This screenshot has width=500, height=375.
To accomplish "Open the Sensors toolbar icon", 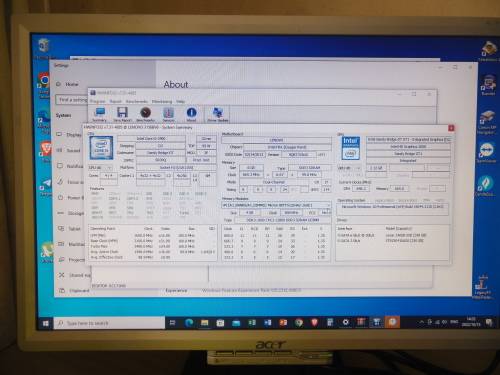I will pyautogui.click(x=168, y=115).
